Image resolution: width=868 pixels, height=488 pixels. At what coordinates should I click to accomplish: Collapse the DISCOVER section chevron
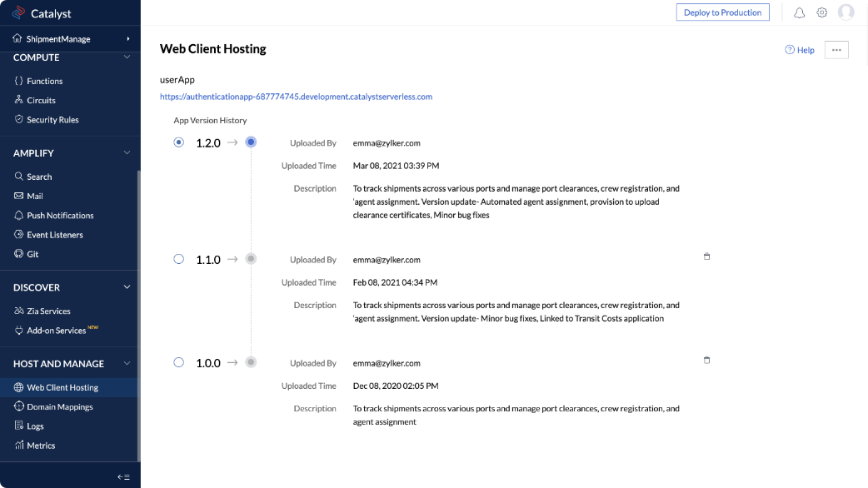[x=127, y=287]
